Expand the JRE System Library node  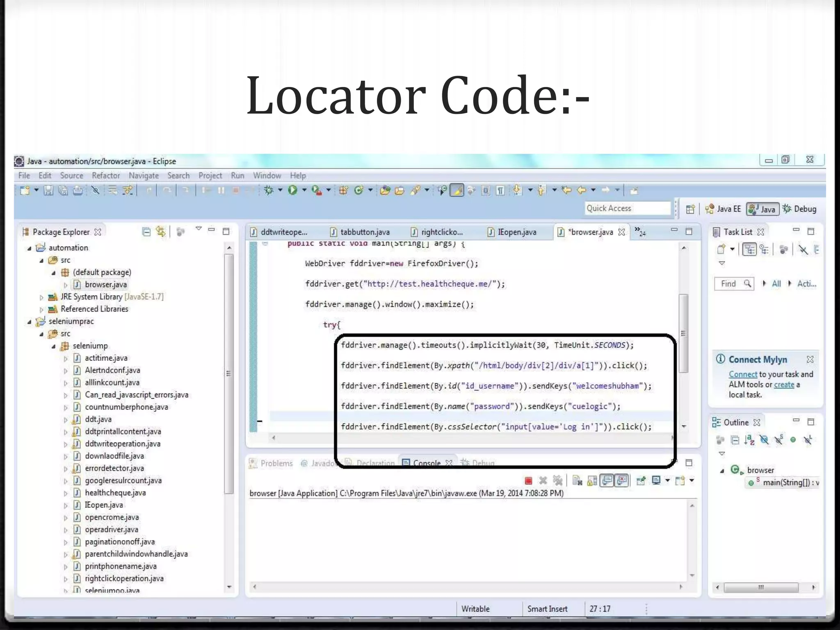pos(41,297)
